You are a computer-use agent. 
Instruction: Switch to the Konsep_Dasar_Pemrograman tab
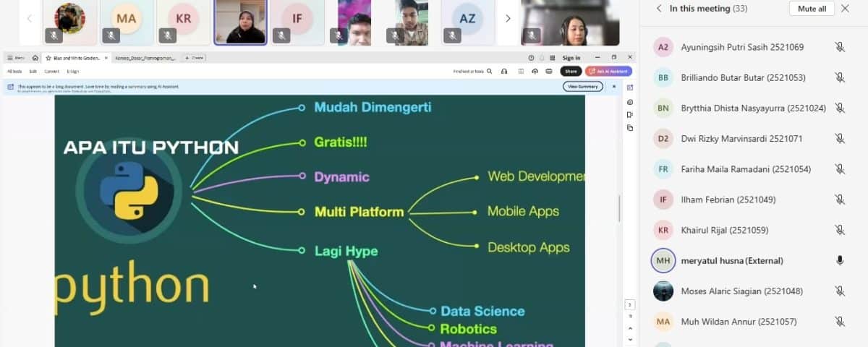tap(145, 58)
